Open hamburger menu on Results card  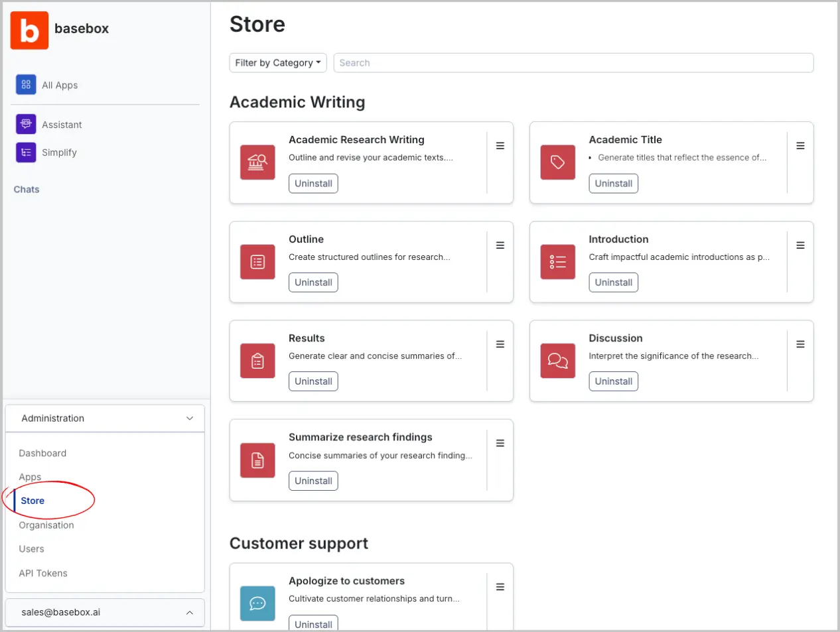pyautogui.click(x=500, y=344)
